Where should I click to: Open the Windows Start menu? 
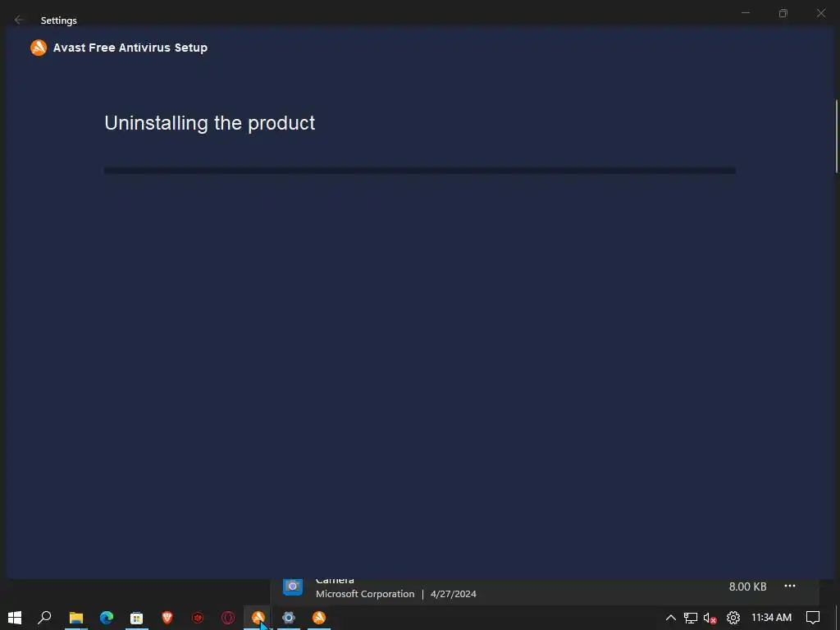pos(15,618)
